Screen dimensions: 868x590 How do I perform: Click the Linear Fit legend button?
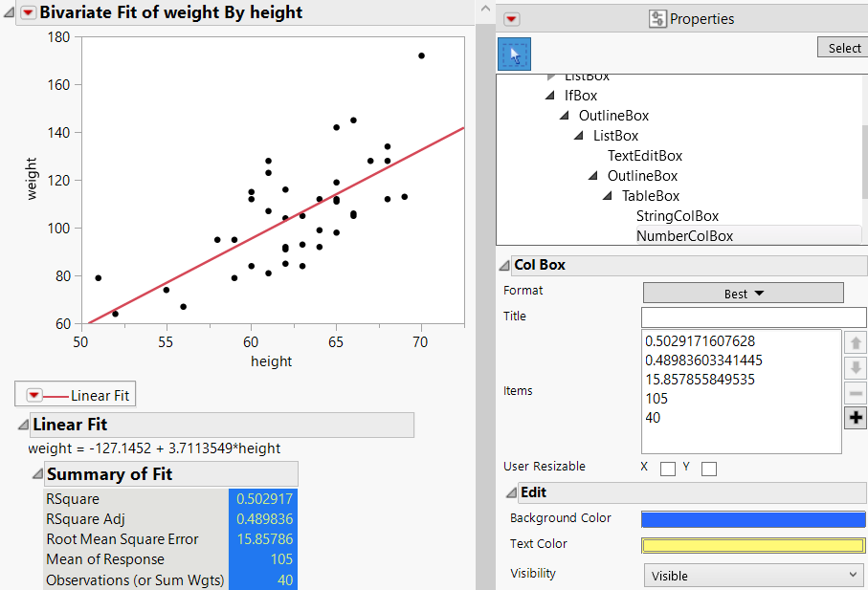pyautogui.click(x=75, y=393)
